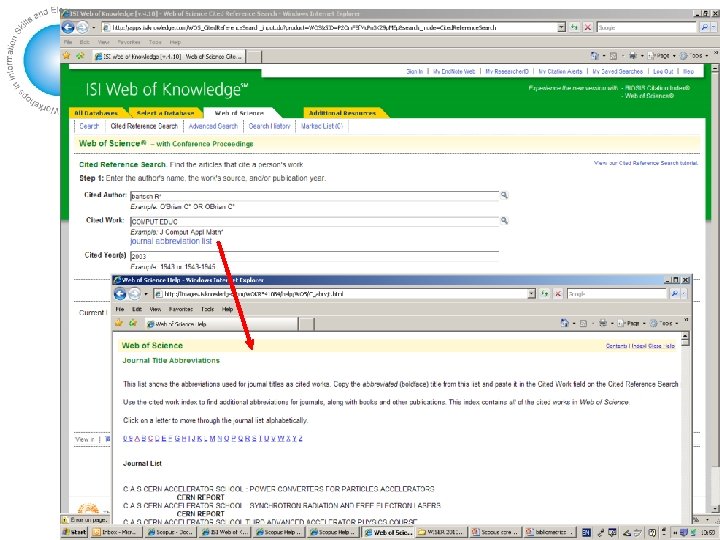Switch to Select a Database tab
The height and width of the screenshot is (540, 720).
point(165,112)
